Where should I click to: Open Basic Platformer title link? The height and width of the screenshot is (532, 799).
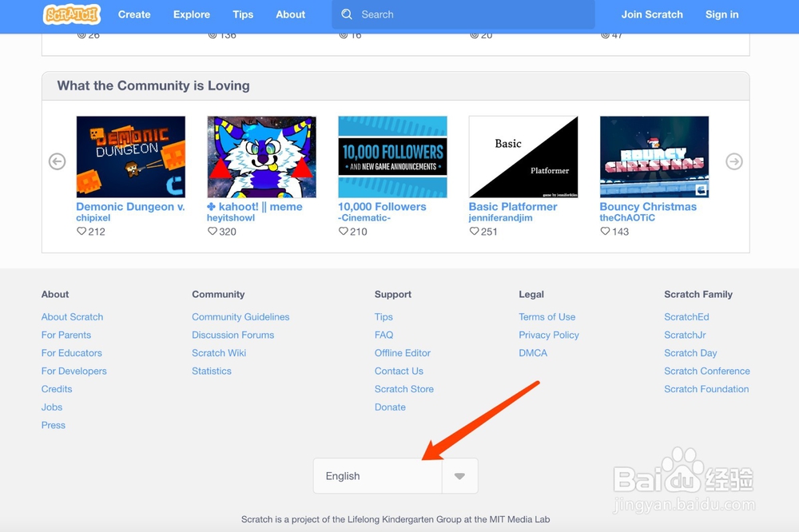pos(513,206)
